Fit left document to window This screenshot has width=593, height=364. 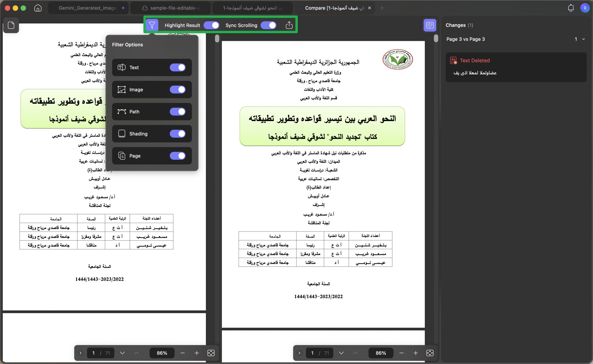pyautogui.click(x=211, y=353)
